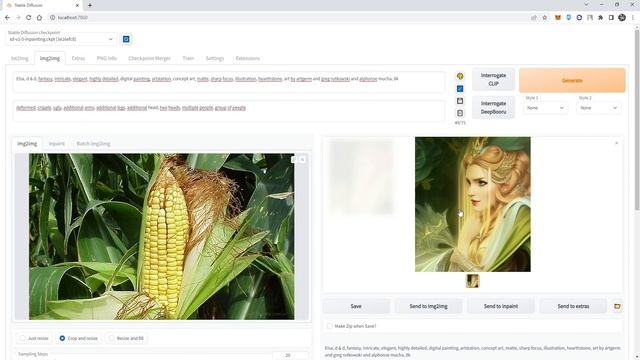Viewport: 640px width, 360px height.
Task: Select the Resize and fill option
Action: point(126,338)
